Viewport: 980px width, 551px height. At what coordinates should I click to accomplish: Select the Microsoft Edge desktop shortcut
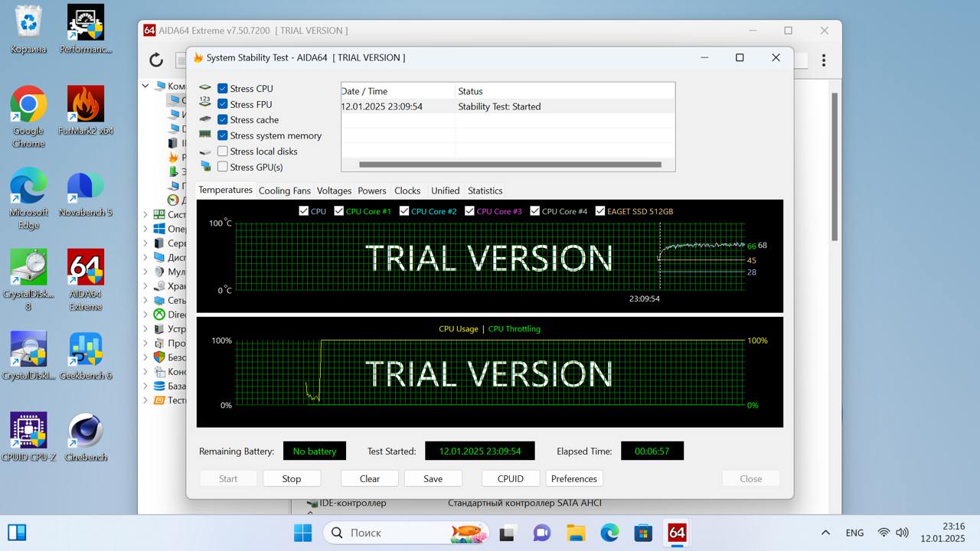(28, 199)
